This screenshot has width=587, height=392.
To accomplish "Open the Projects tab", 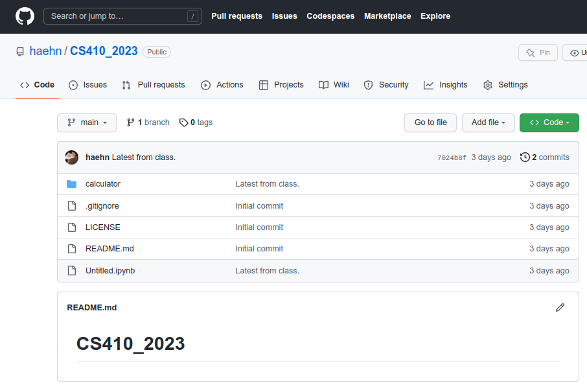I will pos(281,85).
